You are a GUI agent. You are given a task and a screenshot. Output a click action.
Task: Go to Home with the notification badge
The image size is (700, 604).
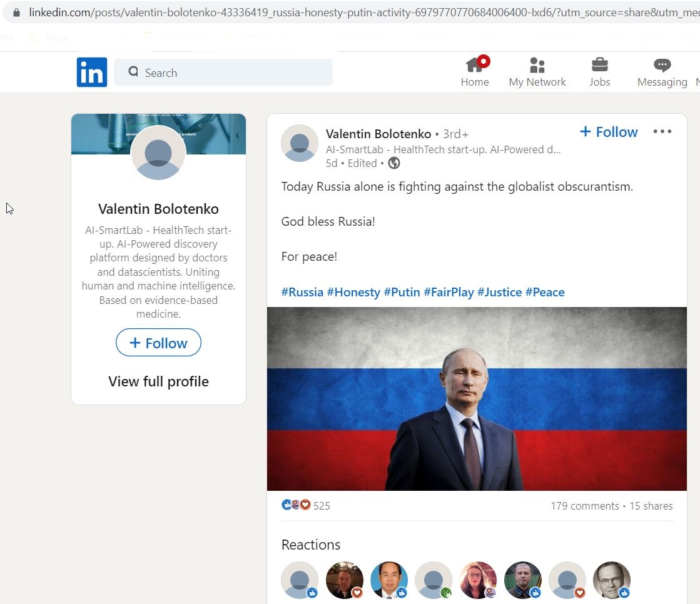tap(475, 71)
